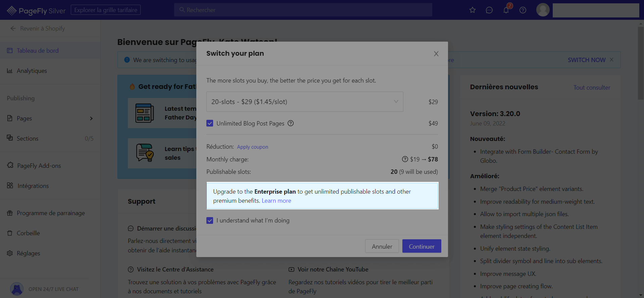Screen dimensions: 644x298
Task: Open favorites star icon in top bar
Action: pos(473,10)
